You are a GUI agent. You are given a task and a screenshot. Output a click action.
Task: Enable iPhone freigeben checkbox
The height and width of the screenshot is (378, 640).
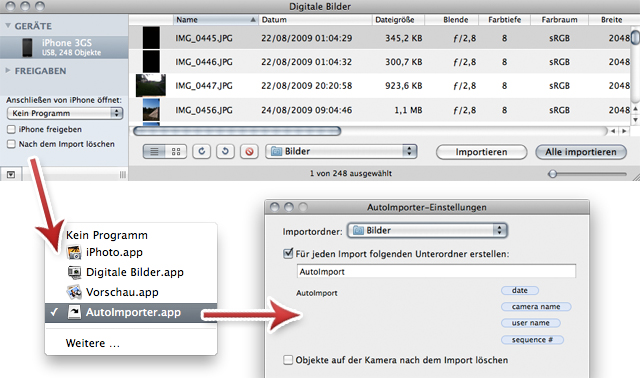[x=11, y=129]
